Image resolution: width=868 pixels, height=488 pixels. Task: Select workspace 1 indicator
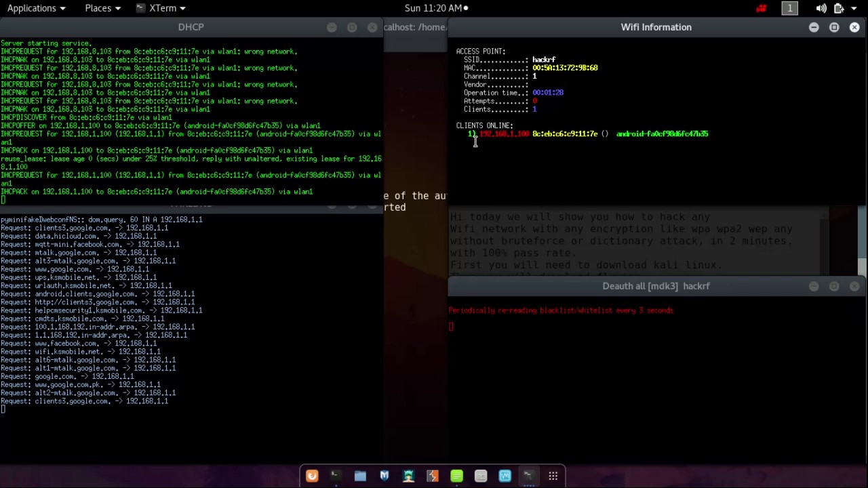point(789,8)
